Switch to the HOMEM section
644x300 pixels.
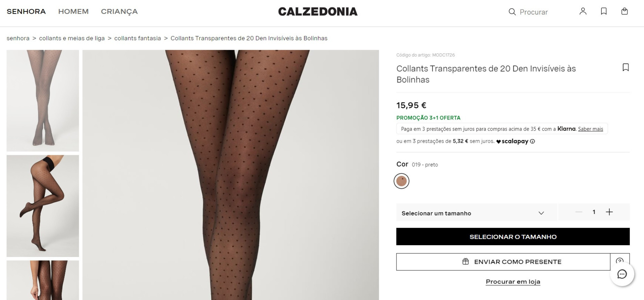(x=73, y=11)
